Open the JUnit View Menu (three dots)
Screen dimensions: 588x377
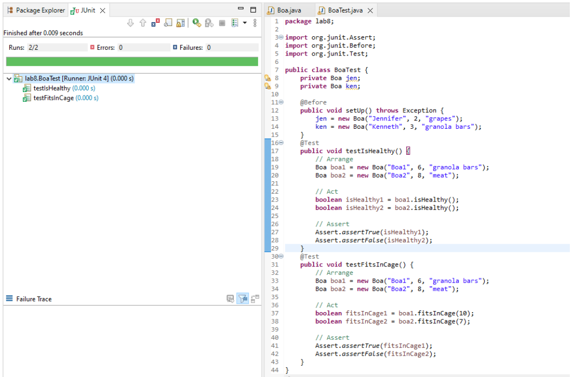coord(255,23)
